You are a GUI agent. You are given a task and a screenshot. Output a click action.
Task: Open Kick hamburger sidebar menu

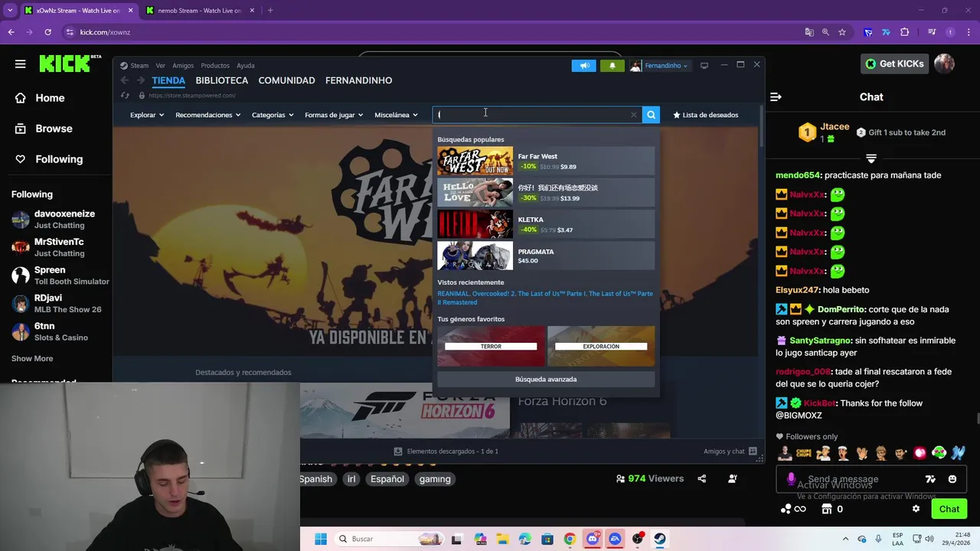click(20, 64)
